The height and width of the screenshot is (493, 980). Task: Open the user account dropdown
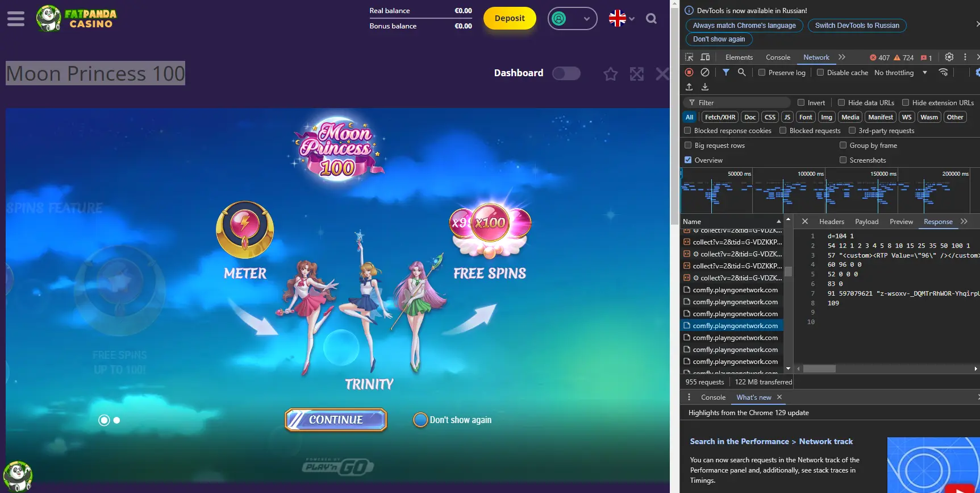click(x=572, y=19)
